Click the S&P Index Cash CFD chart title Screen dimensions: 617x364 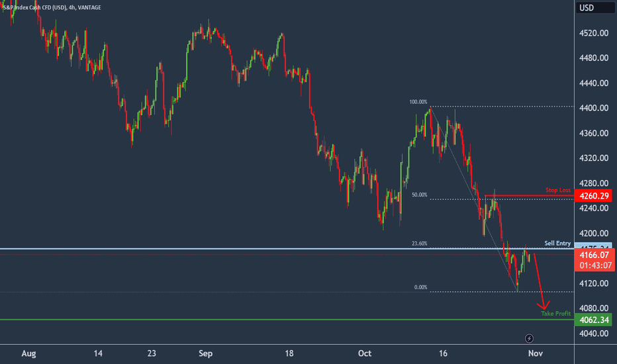tap(52, 7)
